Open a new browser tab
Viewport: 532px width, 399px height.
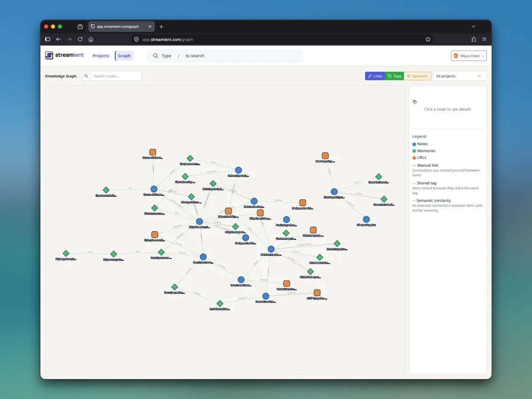[161, 27]
